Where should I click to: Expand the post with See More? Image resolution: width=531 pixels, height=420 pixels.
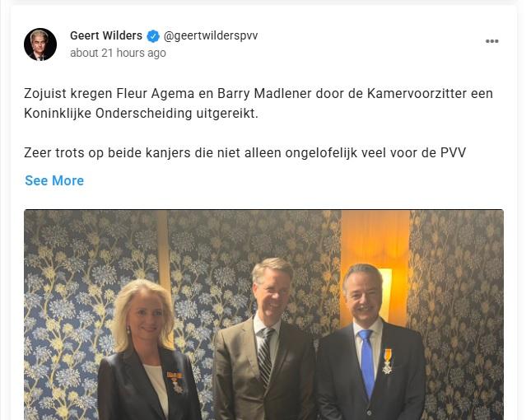[x=54, y=180]
